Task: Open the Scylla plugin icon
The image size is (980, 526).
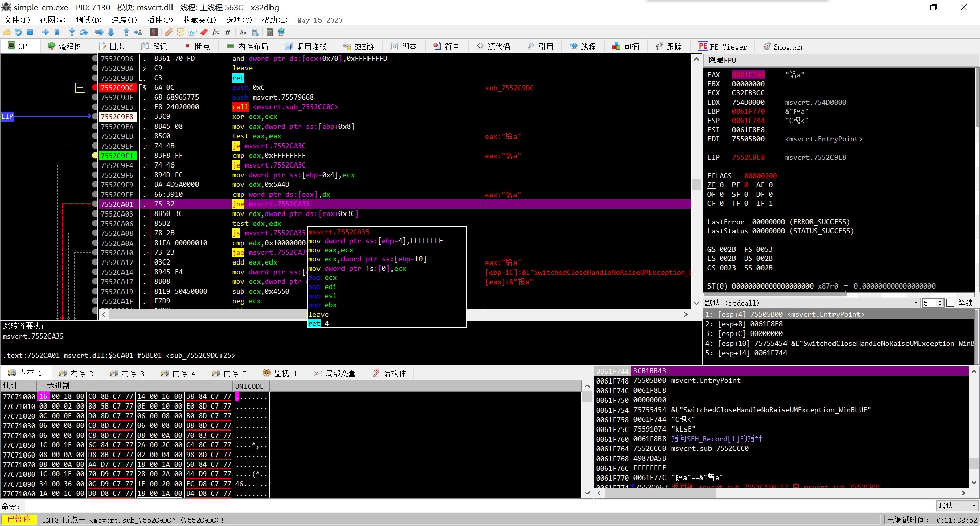Action: coord(154,32)
